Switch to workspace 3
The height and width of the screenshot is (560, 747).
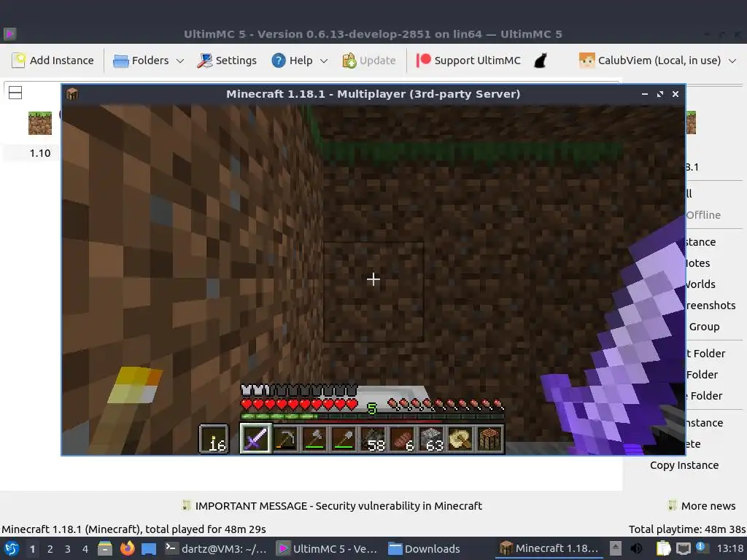click(x=68, y=549)
